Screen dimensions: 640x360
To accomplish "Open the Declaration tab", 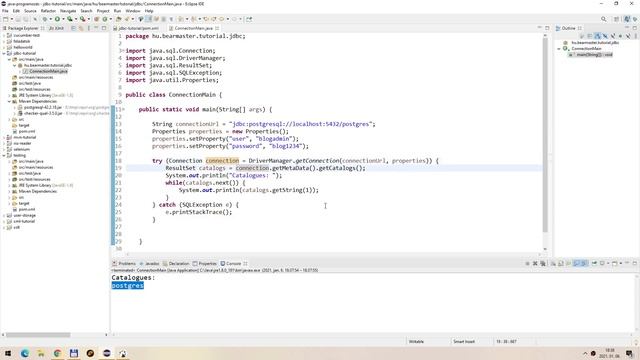I will 176,263.
